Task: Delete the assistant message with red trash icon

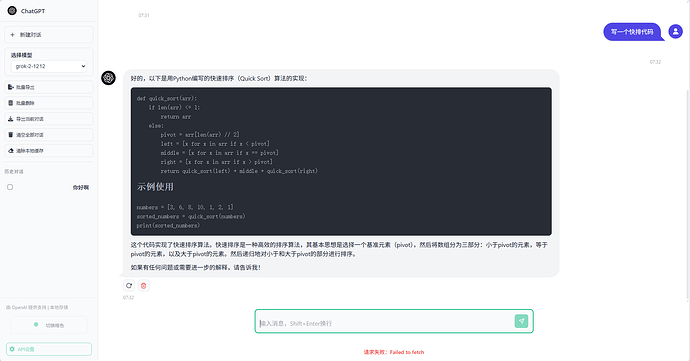Action: click(x=143, y=286)
